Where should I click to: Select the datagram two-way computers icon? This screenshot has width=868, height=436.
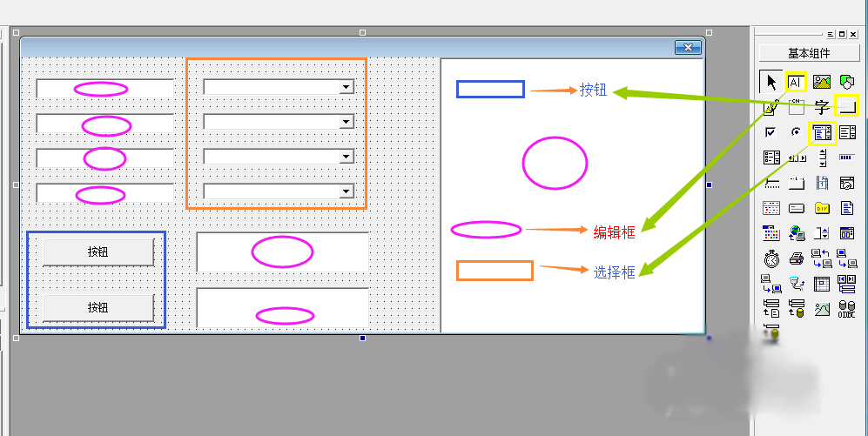822,258
